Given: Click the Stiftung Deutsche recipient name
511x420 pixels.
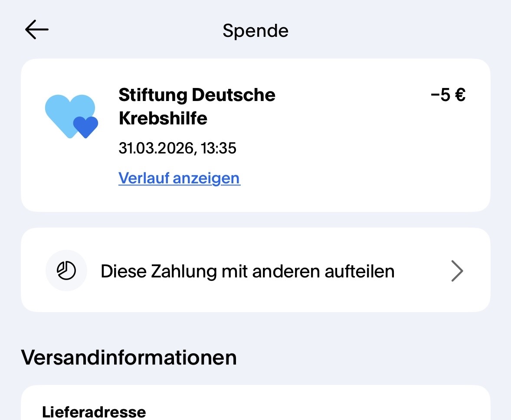Looking at the screenshot, I should pyautogui.click(x=197, y=95).
